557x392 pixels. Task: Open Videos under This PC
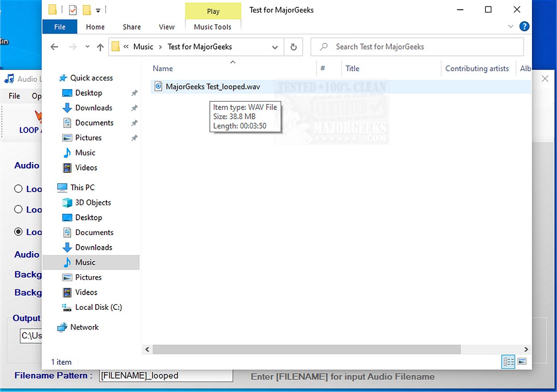pos(86,292)
